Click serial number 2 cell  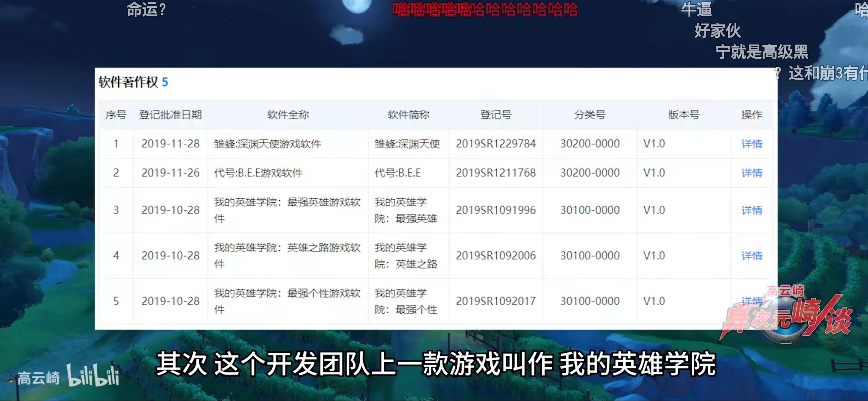pos(116,173)
